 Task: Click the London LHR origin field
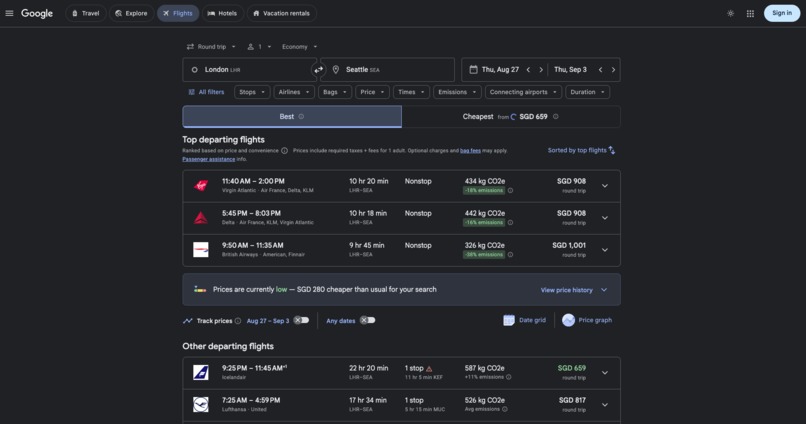coord(249,69)
